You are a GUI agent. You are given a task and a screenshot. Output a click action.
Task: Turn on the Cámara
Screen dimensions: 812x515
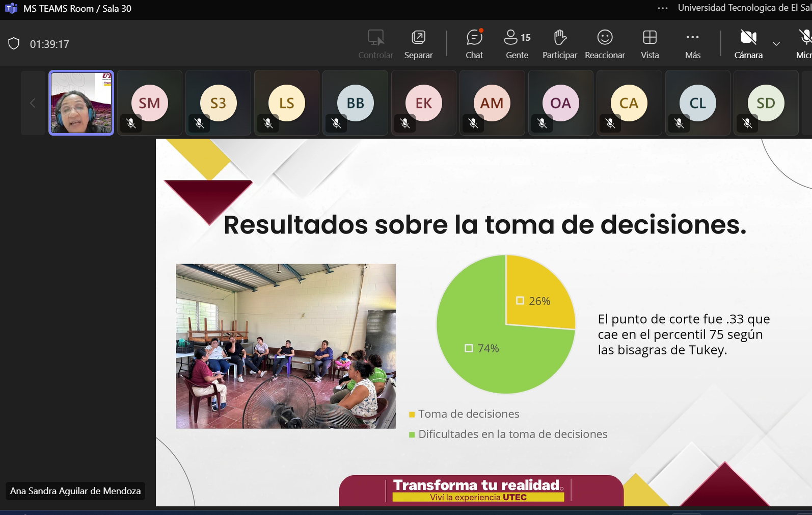click(x=748, y=44)
